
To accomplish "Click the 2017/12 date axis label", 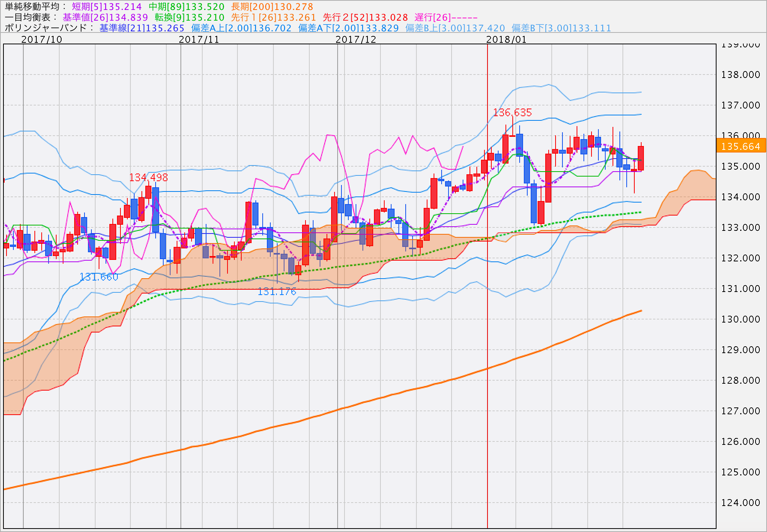I will (x=356, y=39).
